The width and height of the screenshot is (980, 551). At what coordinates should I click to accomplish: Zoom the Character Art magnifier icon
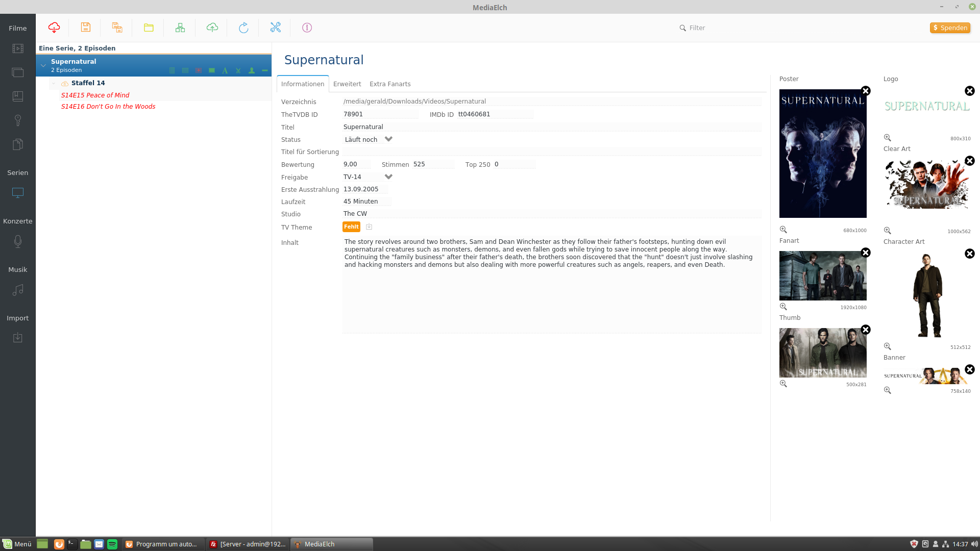[888, 346]
